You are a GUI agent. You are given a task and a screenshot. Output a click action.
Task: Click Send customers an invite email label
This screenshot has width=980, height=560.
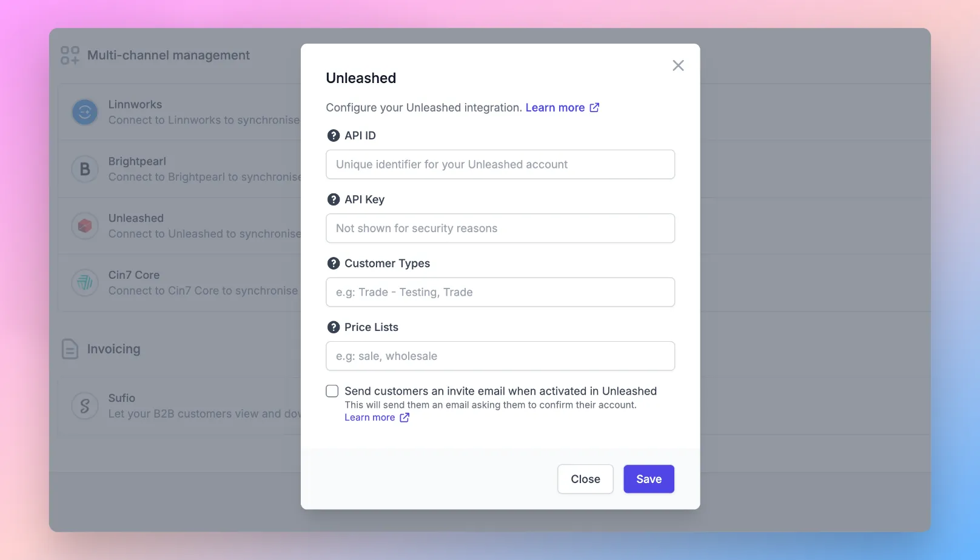click(500, 391)
